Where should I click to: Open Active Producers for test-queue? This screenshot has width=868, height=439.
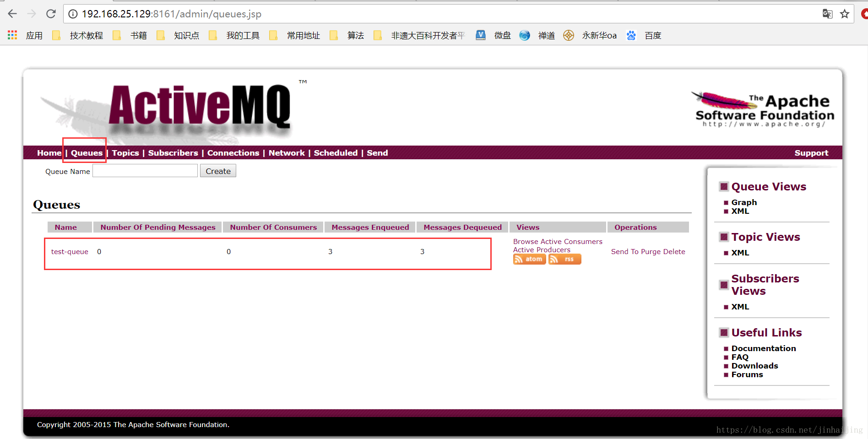(x=542, y=249)
